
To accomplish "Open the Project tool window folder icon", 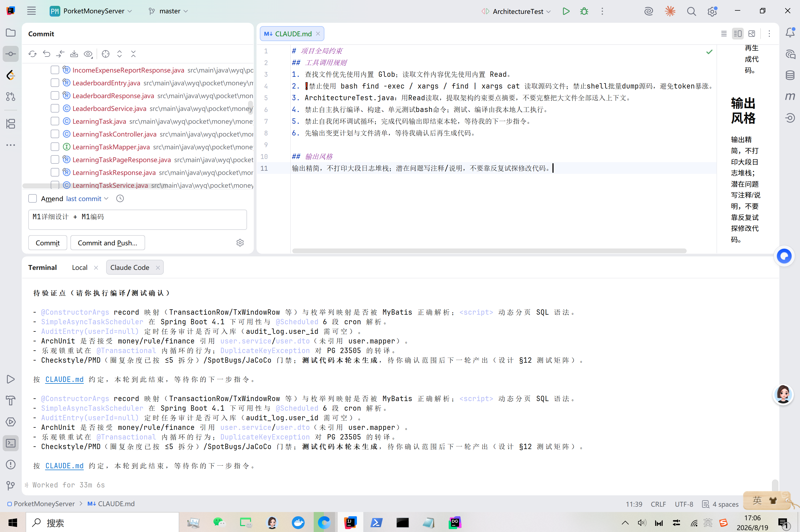I will pos(10,33).
